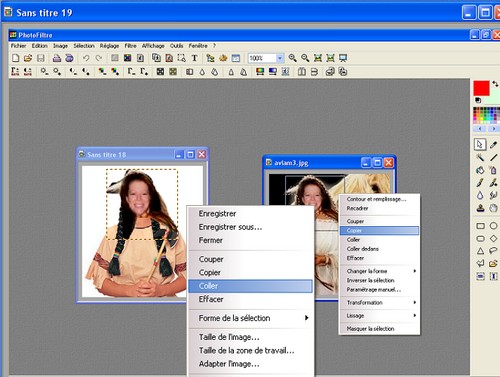500x377 pixels.
Task: Choose Contour et remplissage... entry
Action: 379,199
